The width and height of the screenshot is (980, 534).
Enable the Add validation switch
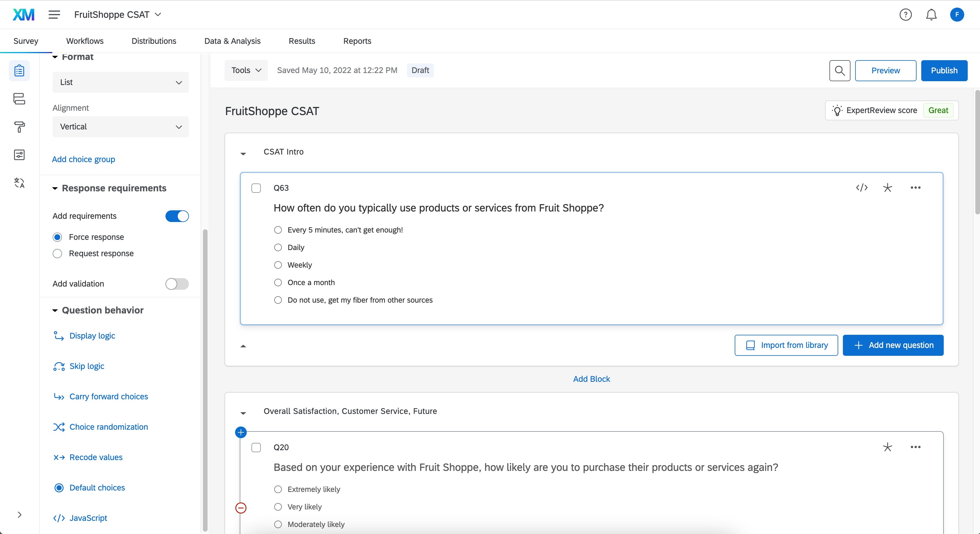177,284
